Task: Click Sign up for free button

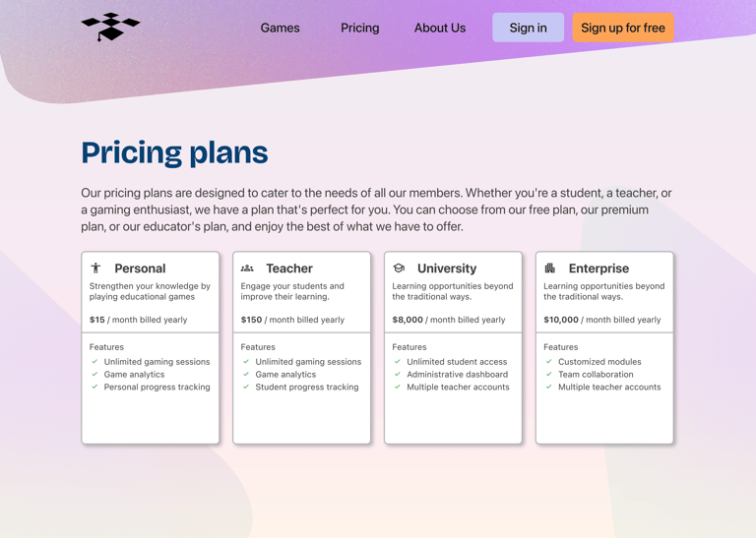Action: (x=622, y=28)
